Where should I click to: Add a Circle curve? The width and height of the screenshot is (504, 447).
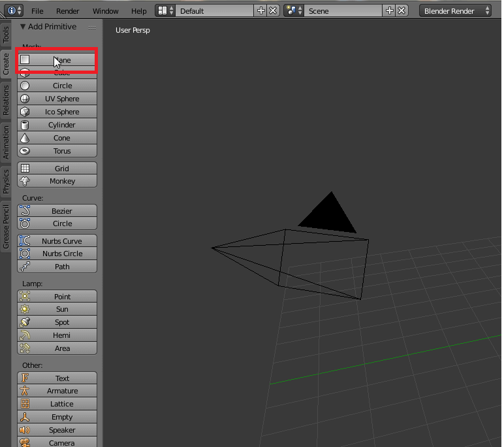coord(57,223)
